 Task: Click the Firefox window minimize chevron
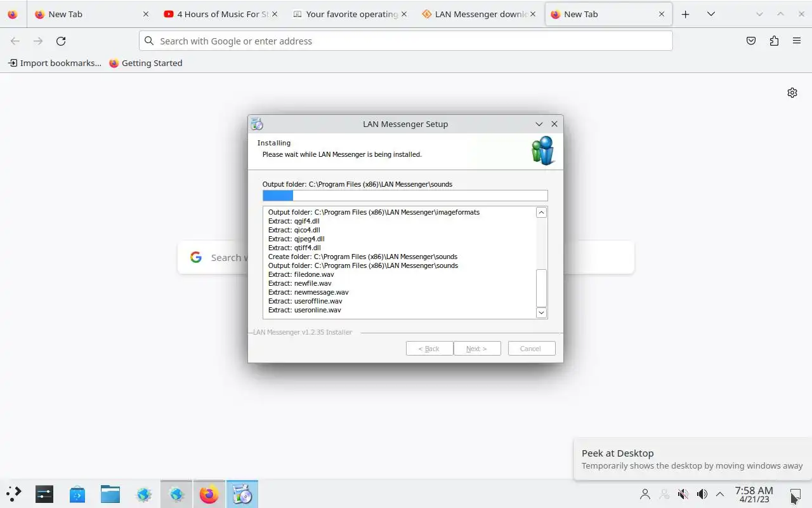pos(759,14)
